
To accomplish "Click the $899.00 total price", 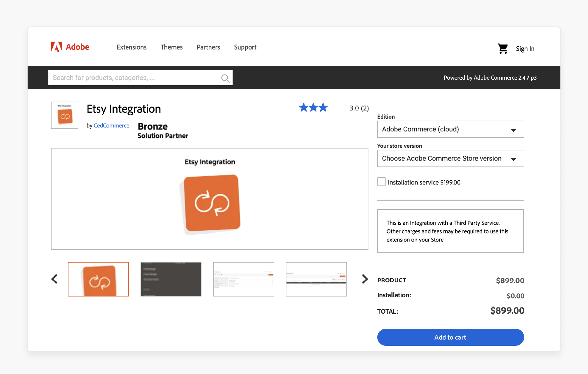I will coord(507,311).
